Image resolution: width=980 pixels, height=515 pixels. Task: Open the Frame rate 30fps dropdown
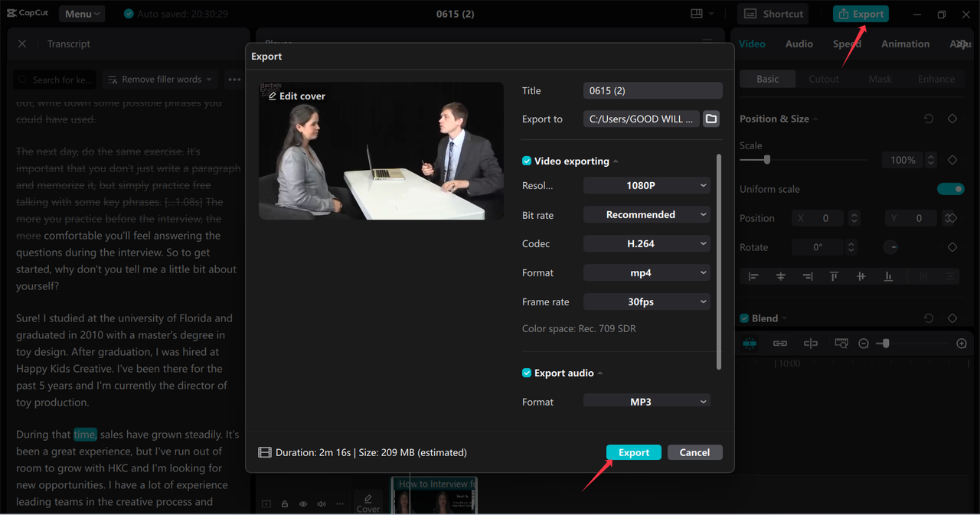tap(647, 302)
